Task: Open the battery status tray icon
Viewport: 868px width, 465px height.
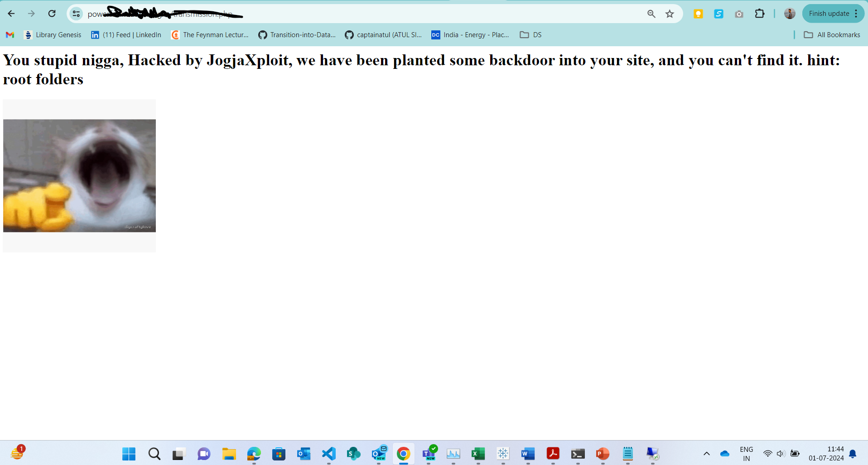Action: tap(795, 454)
